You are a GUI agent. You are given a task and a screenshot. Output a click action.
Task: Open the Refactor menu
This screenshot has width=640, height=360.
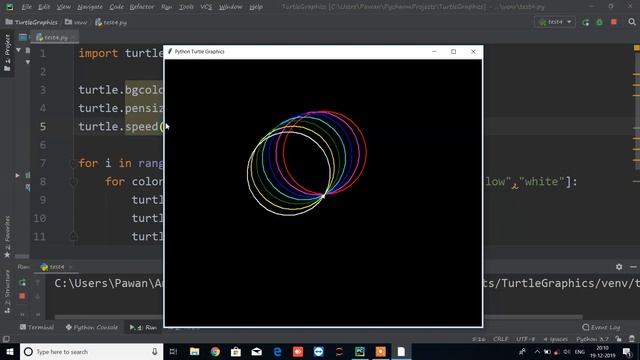coord(142,7)
